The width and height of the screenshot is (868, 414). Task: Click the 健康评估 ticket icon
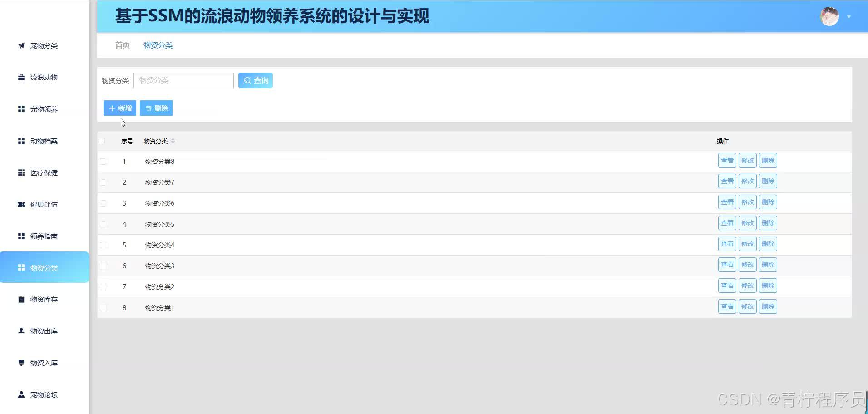pos(21,204)
